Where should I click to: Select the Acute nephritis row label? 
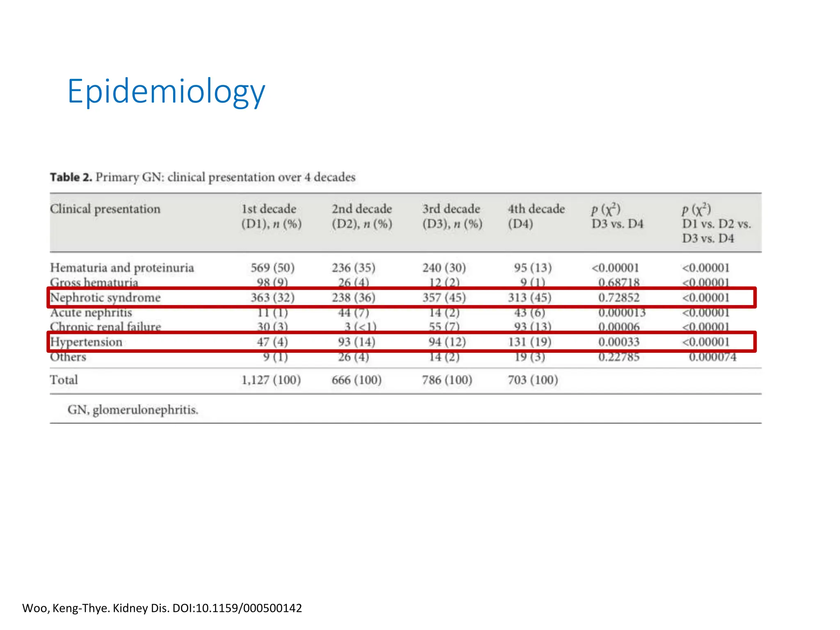click(x=91, y=313)
